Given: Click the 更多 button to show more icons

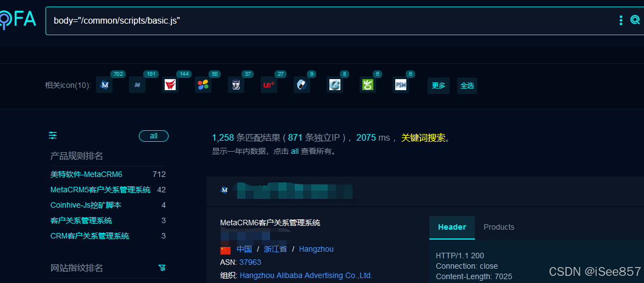Looking at the screenshot, I should point(439,86).
